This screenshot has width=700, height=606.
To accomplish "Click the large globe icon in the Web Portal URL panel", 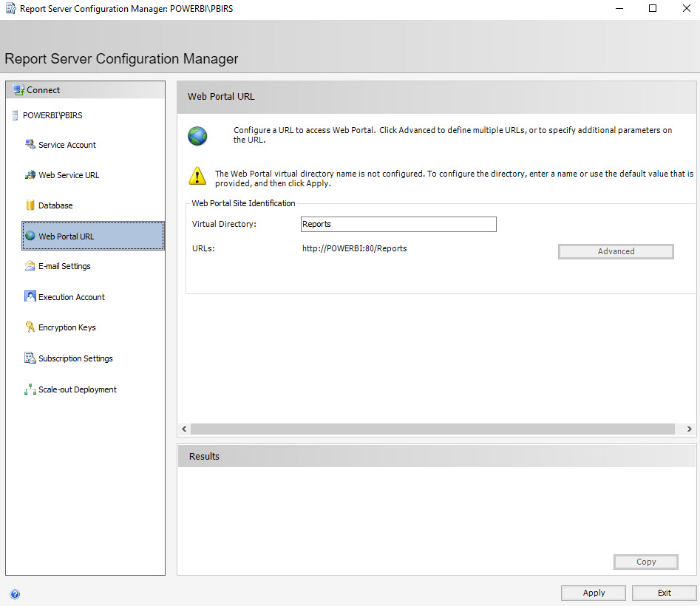I will tap(197, 136).
